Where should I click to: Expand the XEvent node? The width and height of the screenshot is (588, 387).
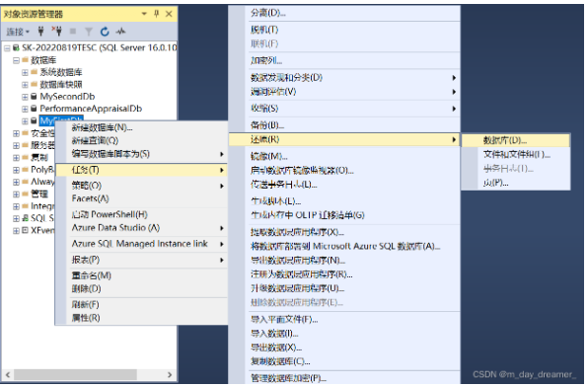pyautogui.click(x=16, y=230)
